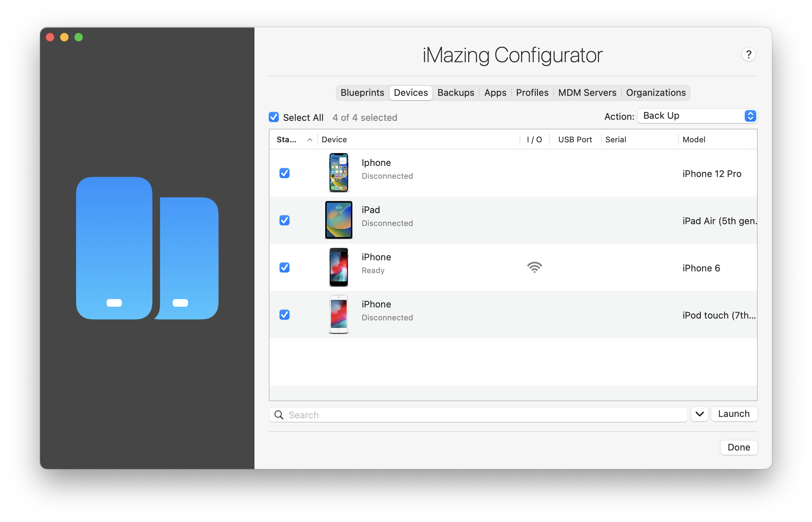This screenshot has width=812, height=522.
Task: Switch to the MDM Servers tab
Action: click(587, 93)
